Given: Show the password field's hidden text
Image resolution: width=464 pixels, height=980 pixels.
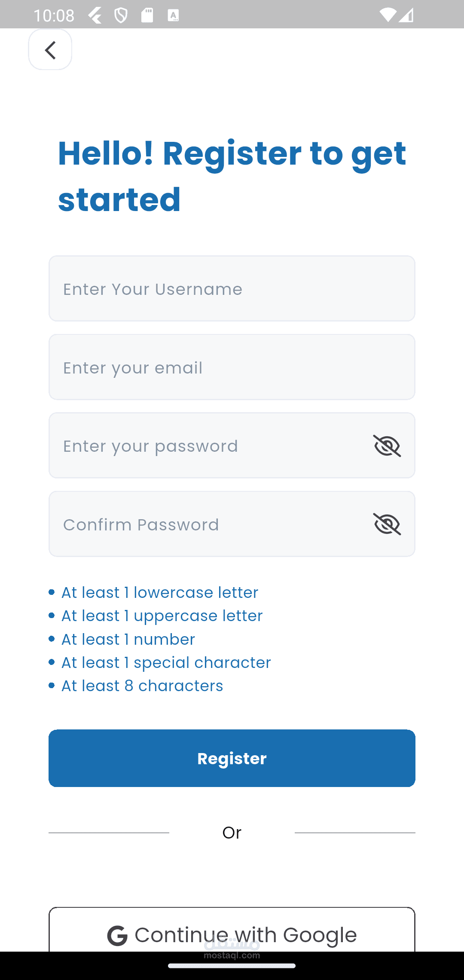Looking at the screenshot, I should 387,446.
